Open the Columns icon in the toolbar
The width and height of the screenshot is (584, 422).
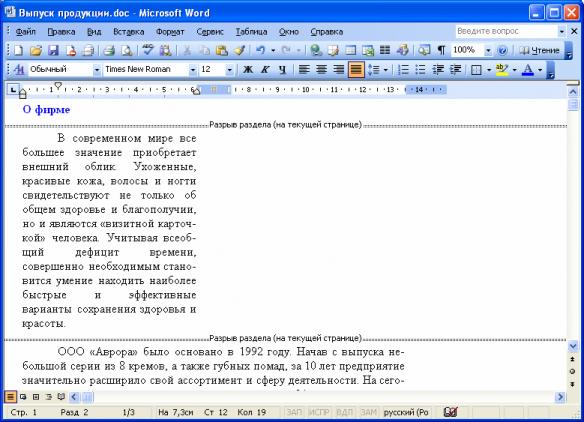click(x=385, y=50)
